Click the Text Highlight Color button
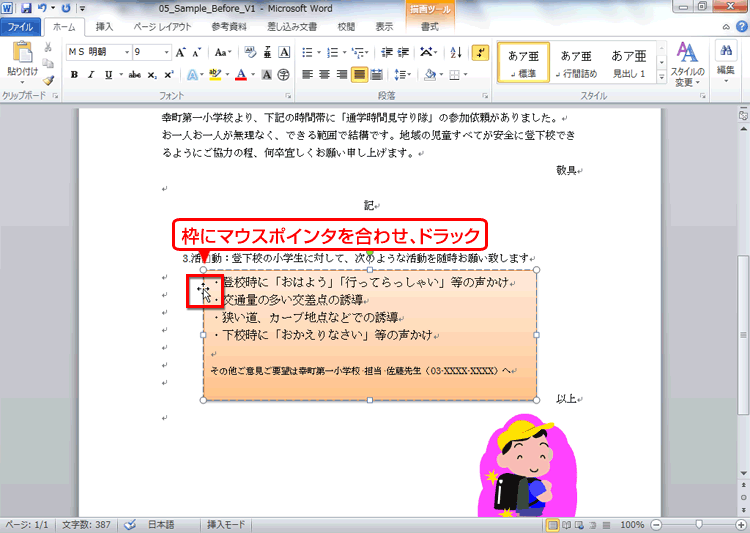Image resolution: width=750 pixels, height=533 pixels. point(215,75)
